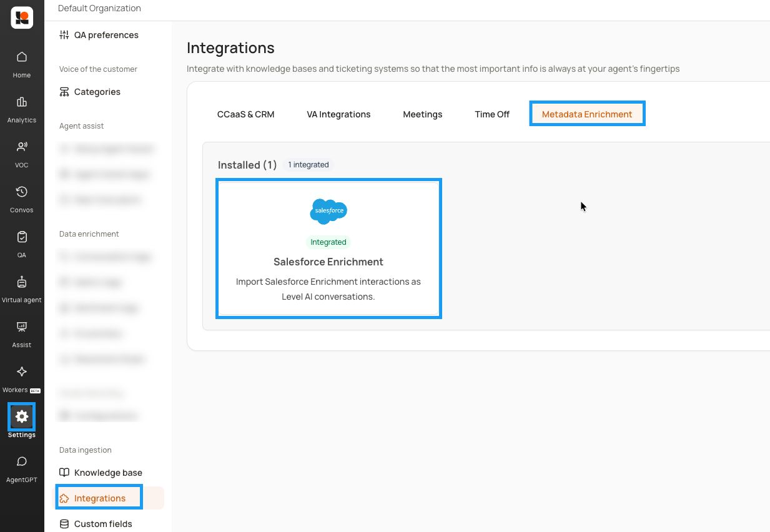Click the "Installed (1)" heading
This screenshot has width=770, height=532.
pyautogui.click(x=247, y=165)
